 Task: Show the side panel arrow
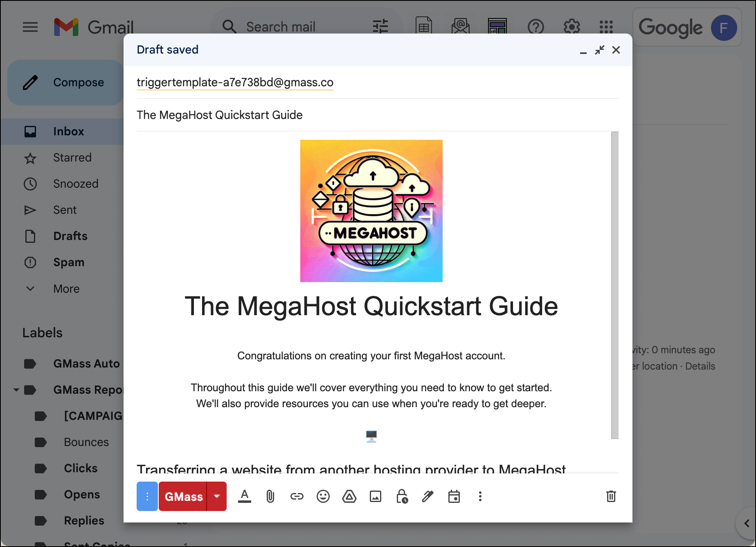click(747, 523)
